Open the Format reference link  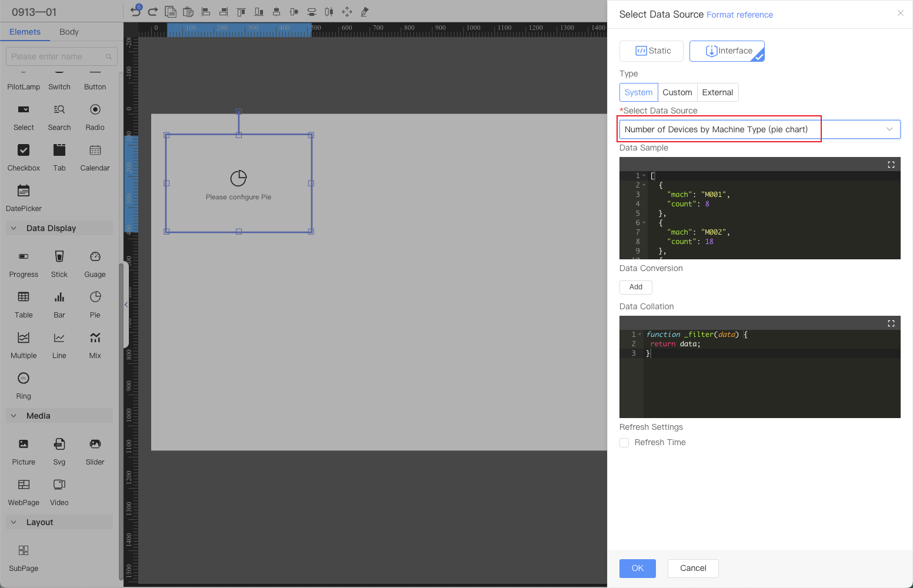tap(739, 15)
